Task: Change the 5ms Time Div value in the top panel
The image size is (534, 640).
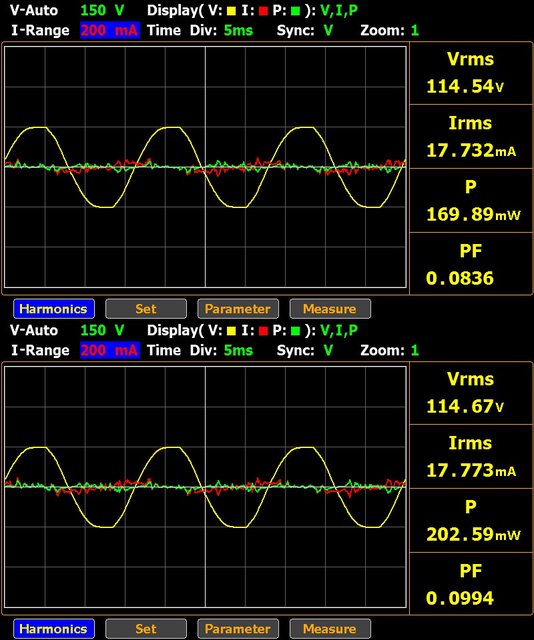Action: 238,31
